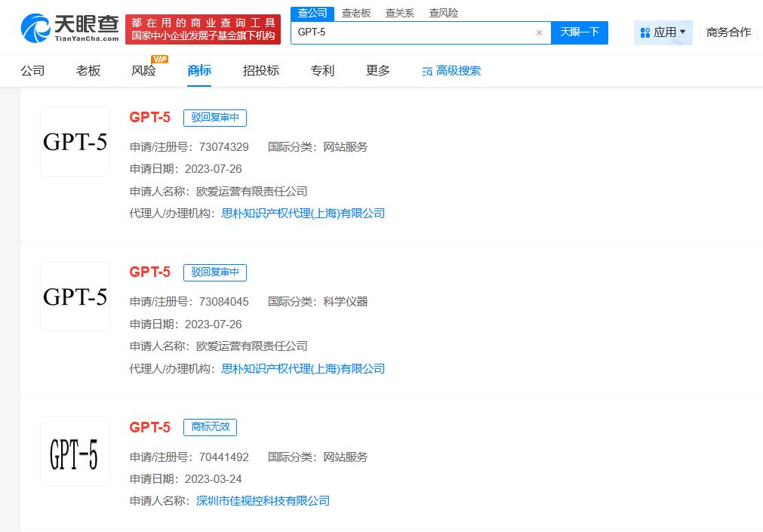Click the advanced search icon 高级搜索
Screen dimensions: 763x532
pyautogui.click(x=451, y=71)
